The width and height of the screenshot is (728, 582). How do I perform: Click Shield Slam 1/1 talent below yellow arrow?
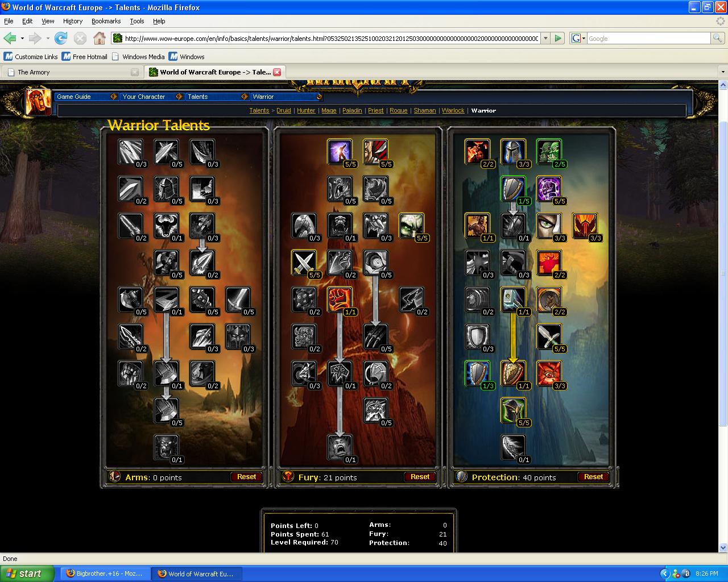pos(514,373)
